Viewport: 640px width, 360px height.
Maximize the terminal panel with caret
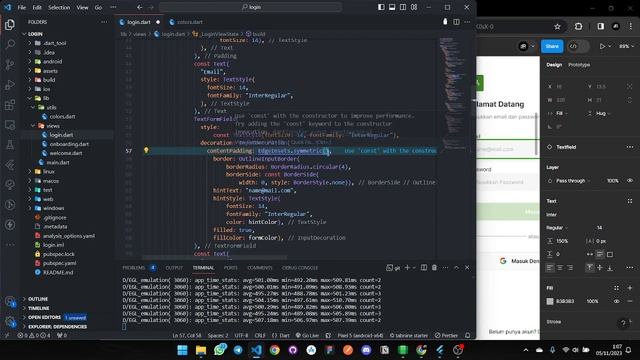(x=456, y=268)
